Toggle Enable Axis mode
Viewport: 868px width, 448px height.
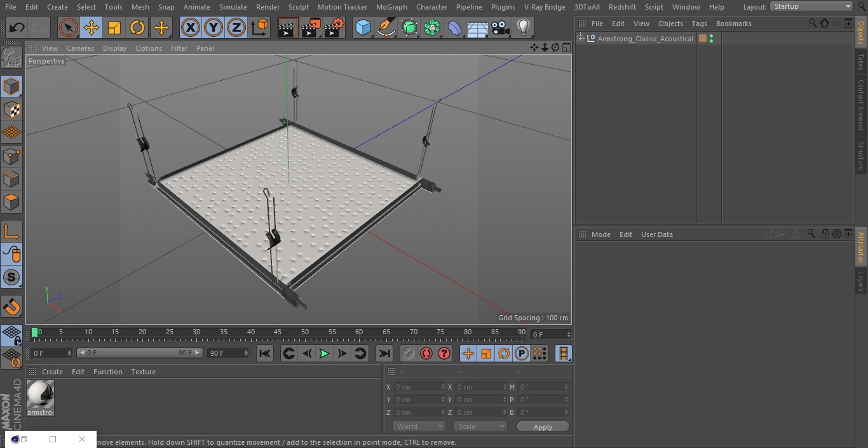11,231
